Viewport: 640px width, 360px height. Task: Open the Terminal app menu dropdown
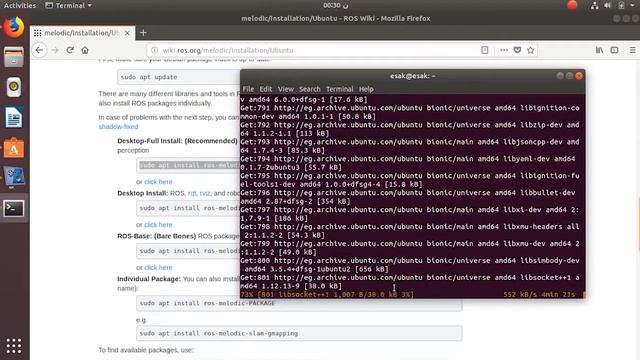(69, 5)
